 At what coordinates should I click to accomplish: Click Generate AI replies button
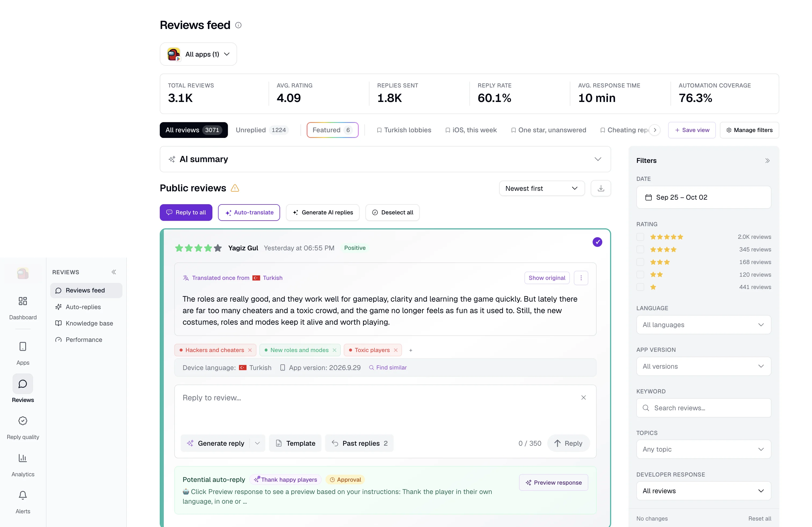point(322,212)
